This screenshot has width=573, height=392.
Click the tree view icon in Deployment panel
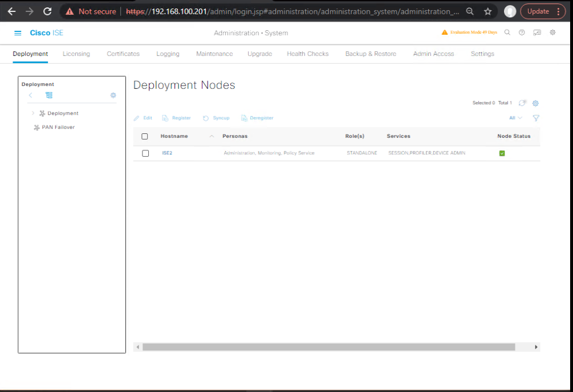point(49,95)
